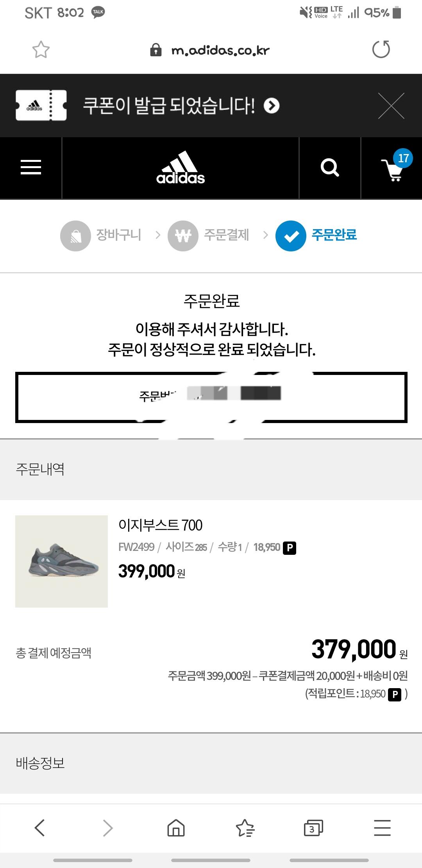Screen dimensions: 422x868
Task: Open the browser bottom menu
Action: coord(382,827)
